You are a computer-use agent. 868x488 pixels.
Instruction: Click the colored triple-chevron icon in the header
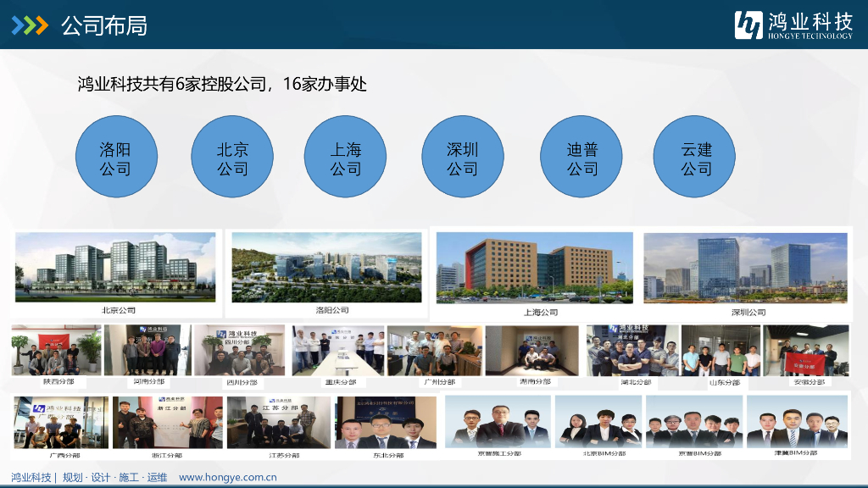[x=30, y=25]
